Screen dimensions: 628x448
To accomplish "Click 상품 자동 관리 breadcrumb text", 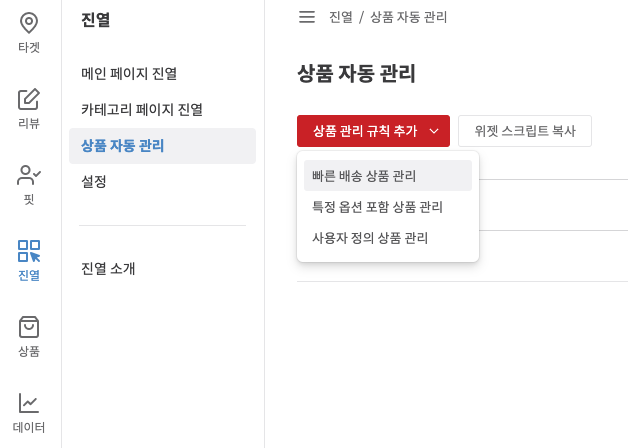I will (x=409, y=17).
